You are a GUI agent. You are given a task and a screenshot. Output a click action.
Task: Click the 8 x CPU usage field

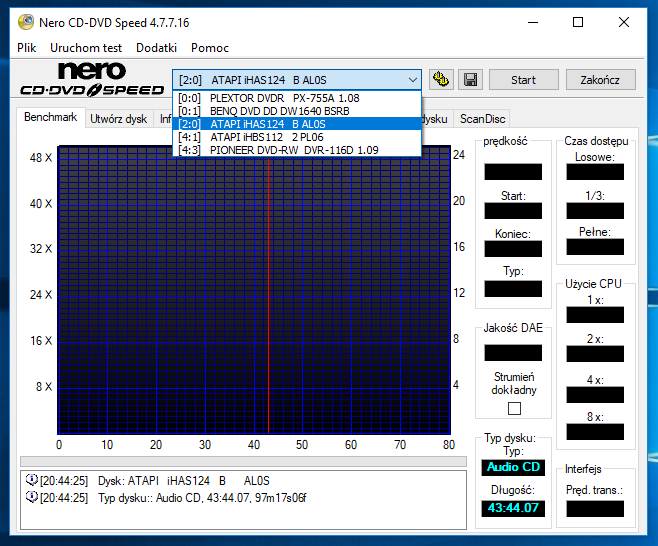click(595, 432)
